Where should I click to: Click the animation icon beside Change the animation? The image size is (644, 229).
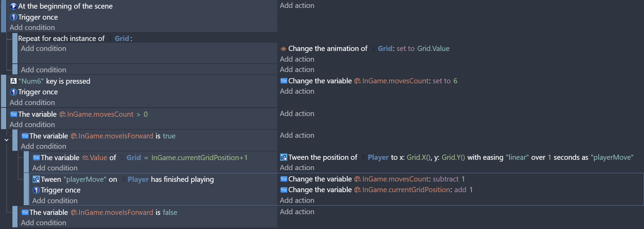pyautogui.click(x=284, y=49)
